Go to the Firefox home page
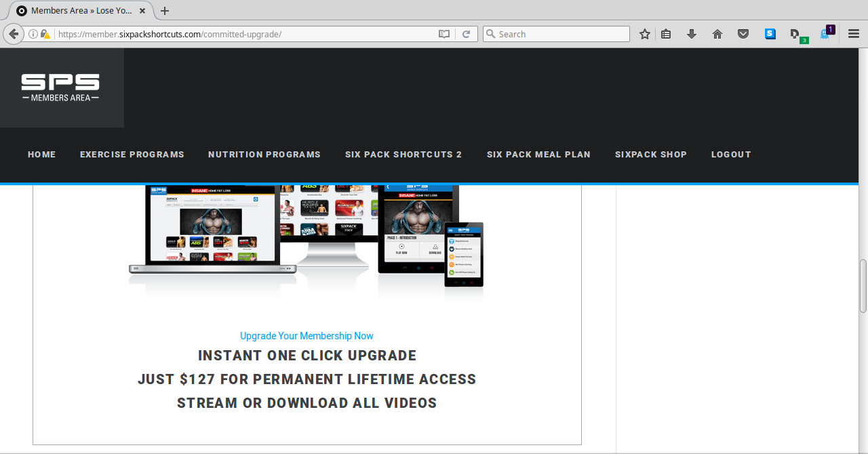Viewport: 868px width, 454px height. point(717,34)
